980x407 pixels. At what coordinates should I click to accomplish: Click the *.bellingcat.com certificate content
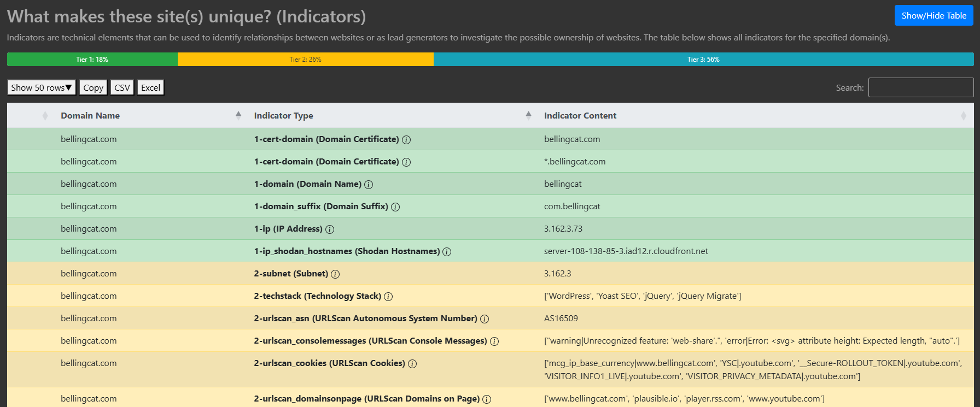click(575, 162)
